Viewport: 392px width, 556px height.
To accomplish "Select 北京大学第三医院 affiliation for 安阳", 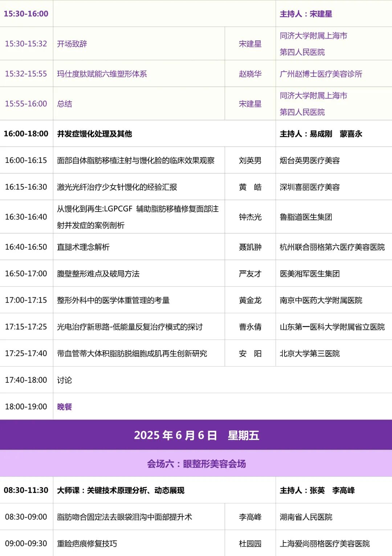I will pyautogui.click(x=310, y=353).
